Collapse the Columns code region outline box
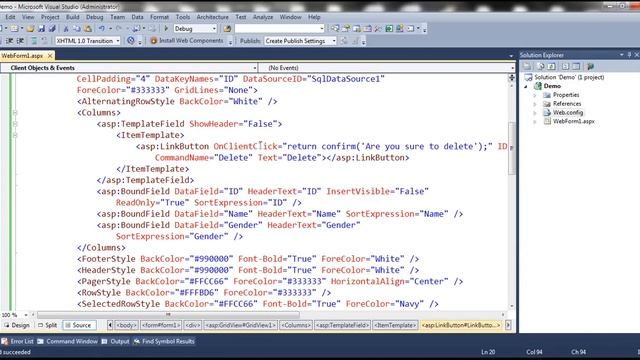640x360 pixels. click(x=15, y=113)
